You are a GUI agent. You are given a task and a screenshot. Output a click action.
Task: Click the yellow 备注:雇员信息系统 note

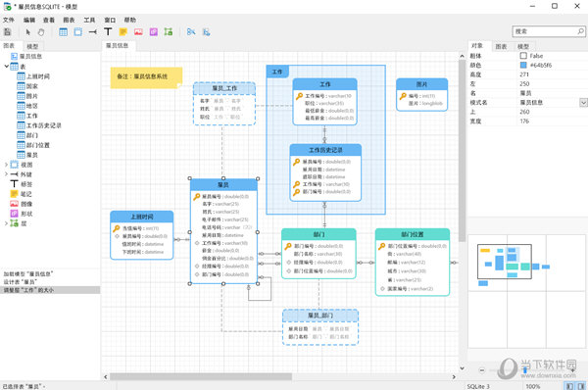tap(146, 77)
